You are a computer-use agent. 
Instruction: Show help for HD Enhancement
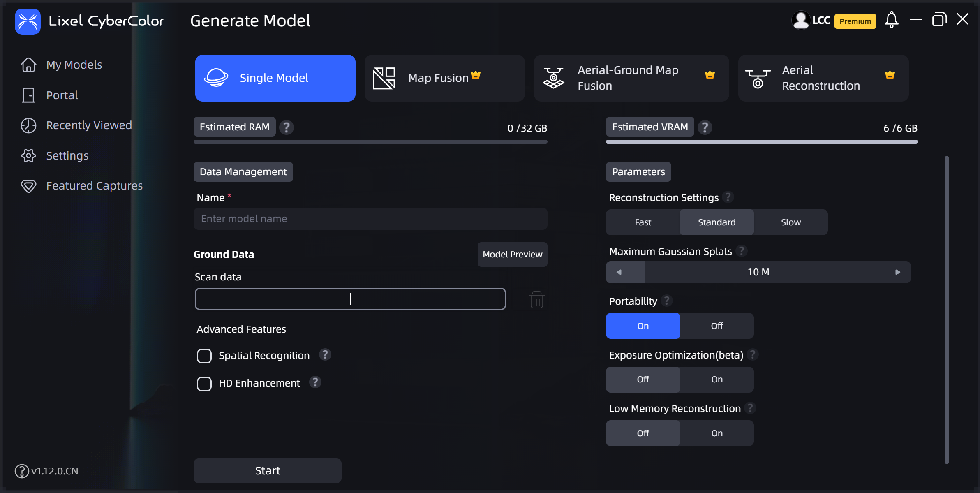(315, 382)
